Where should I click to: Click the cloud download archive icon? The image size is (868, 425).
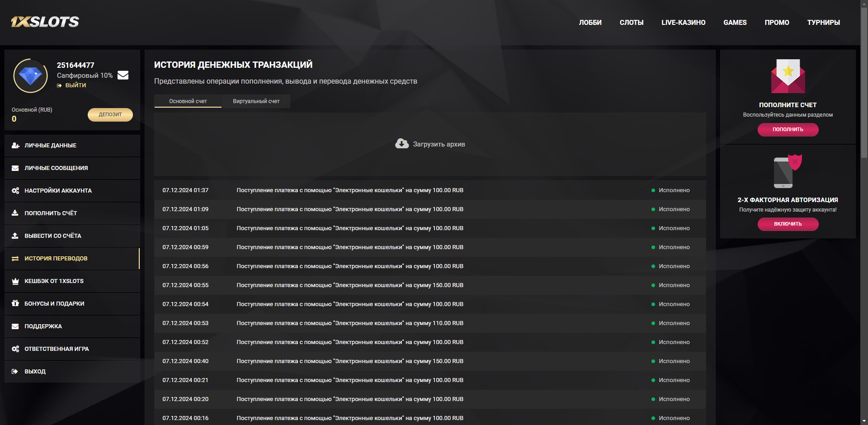401,144
